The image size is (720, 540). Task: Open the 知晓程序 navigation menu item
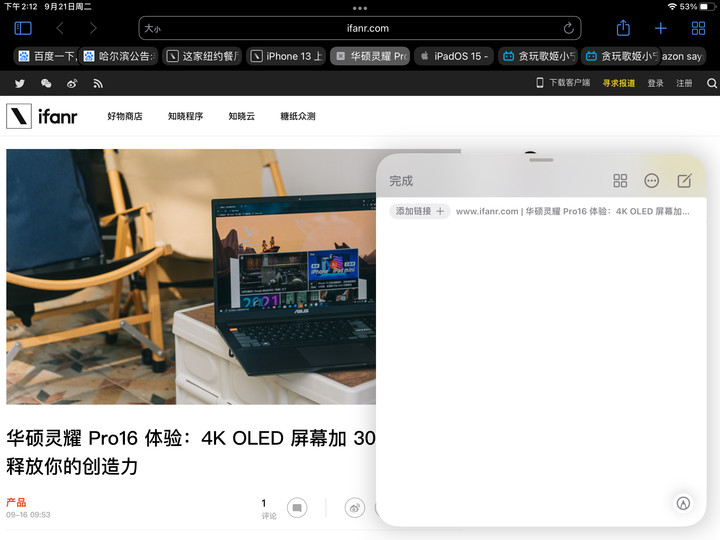[185, 117]
